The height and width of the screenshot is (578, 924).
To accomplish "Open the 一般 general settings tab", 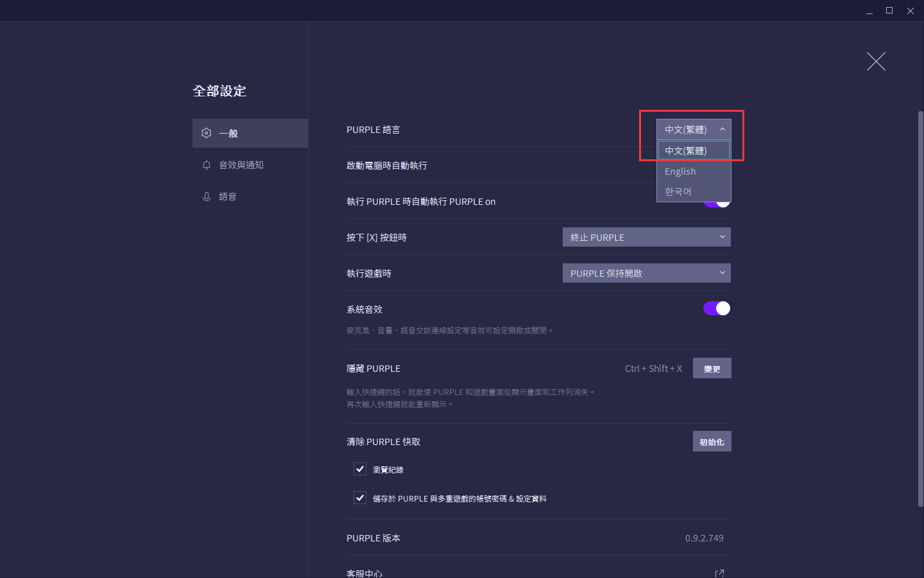I will tap(250, 133).
